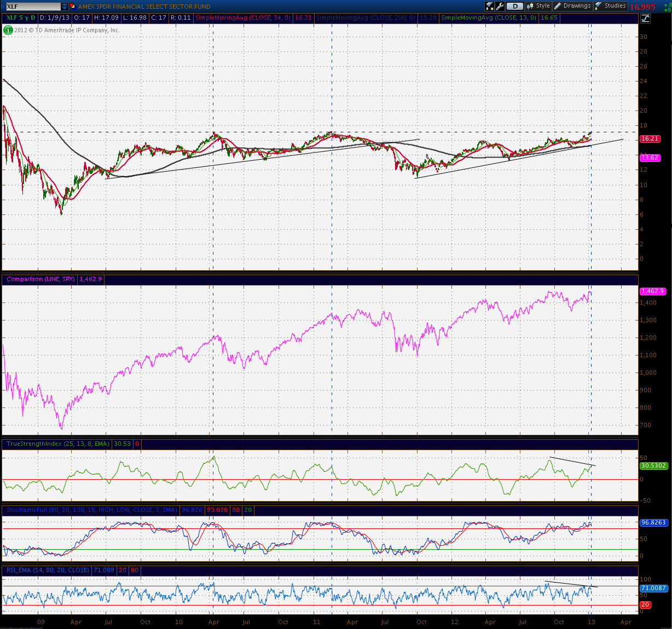Open the symbol dropdown arrow beside XLF
The height and width of the screenshot is (629, 672).
(65, 7)
